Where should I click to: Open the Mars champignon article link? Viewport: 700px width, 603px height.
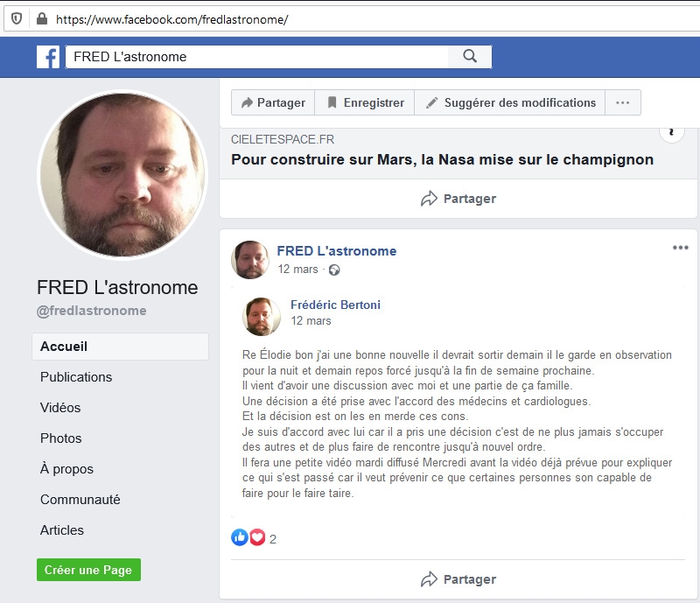tap(442, 160)
